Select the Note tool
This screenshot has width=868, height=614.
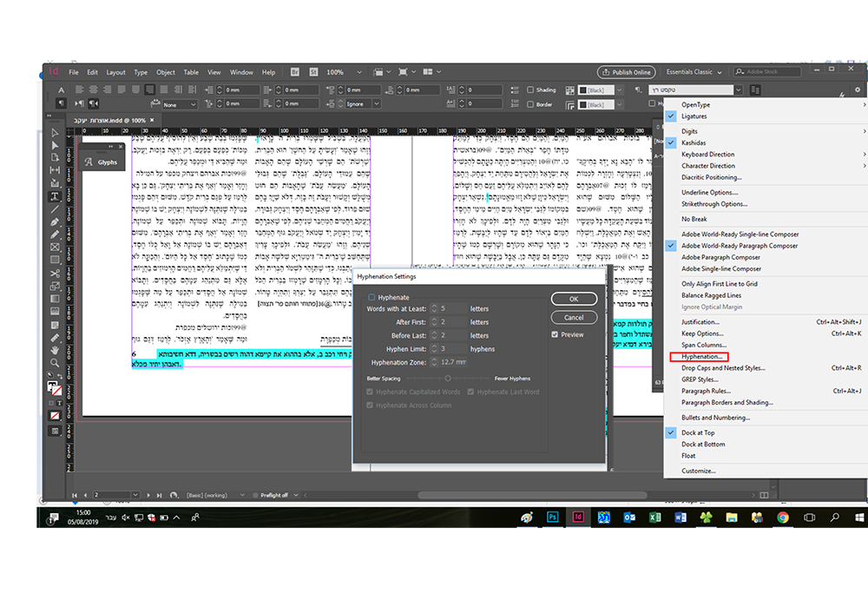[55, 325]
